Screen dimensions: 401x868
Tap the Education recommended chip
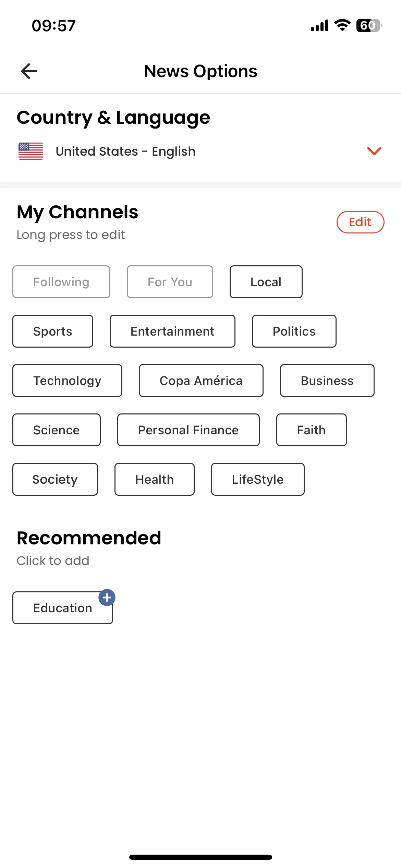tap(63, 608)
